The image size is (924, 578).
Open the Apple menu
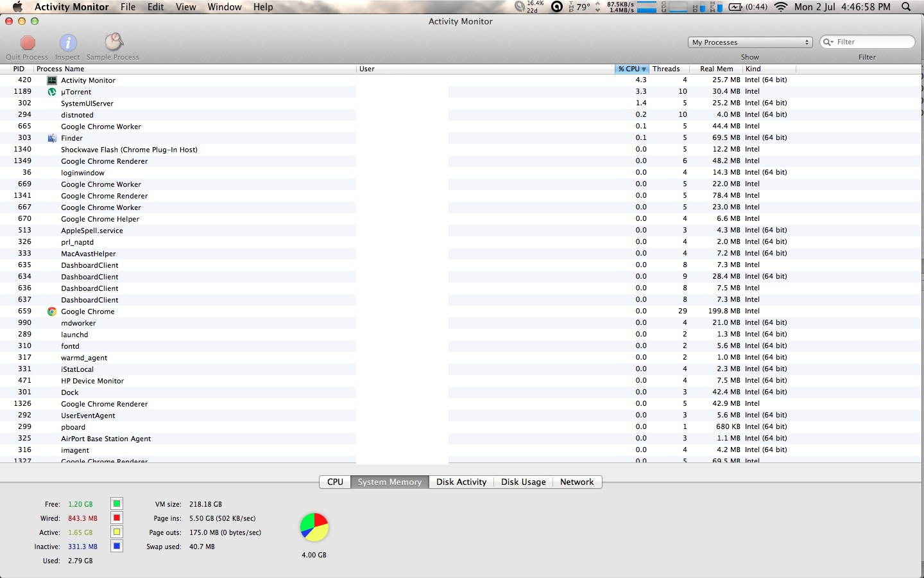tap(17, 7)
